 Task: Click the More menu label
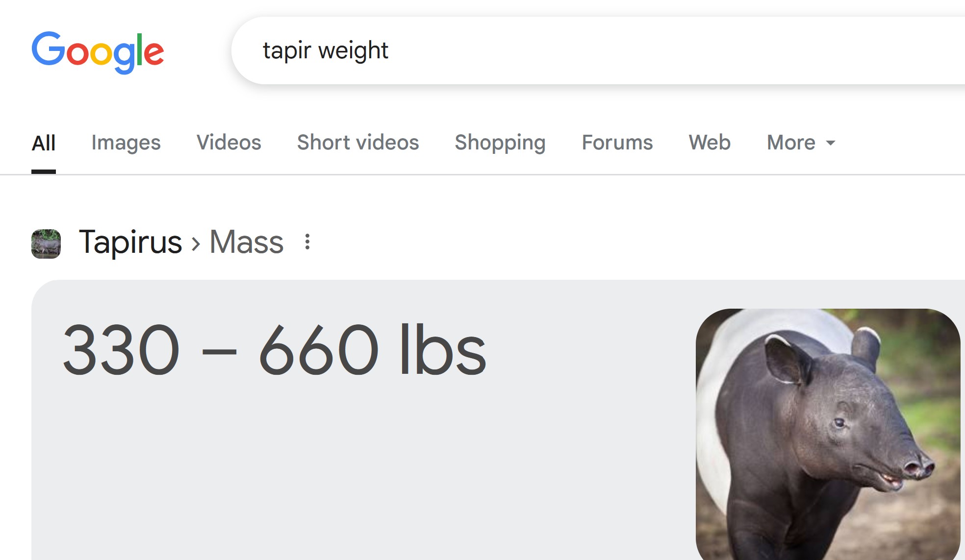coord(791,143)
